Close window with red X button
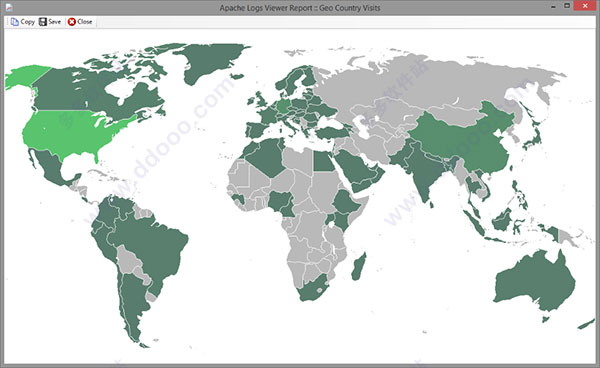This screenshot has height=368, width=600. coord(585,6)
